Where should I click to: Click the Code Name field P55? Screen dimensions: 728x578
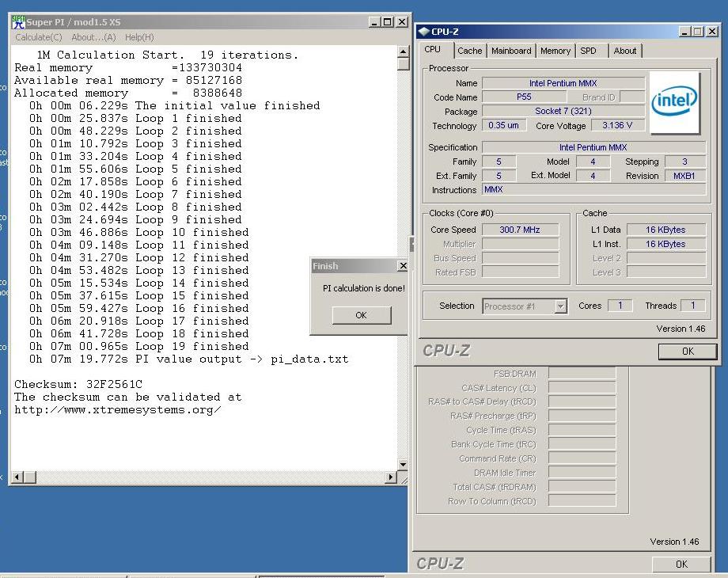coord(524,97)
